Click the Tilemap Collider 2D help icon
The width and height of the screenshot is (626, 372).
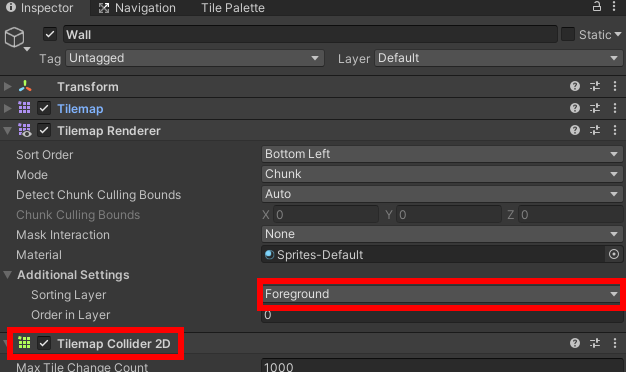574,343
